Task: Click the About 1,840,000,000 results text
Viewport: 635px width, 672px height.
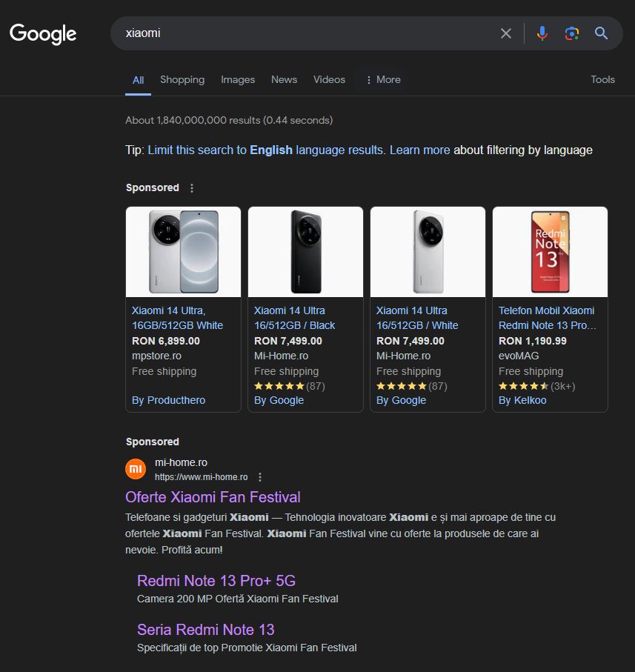Action: [229, 120]
